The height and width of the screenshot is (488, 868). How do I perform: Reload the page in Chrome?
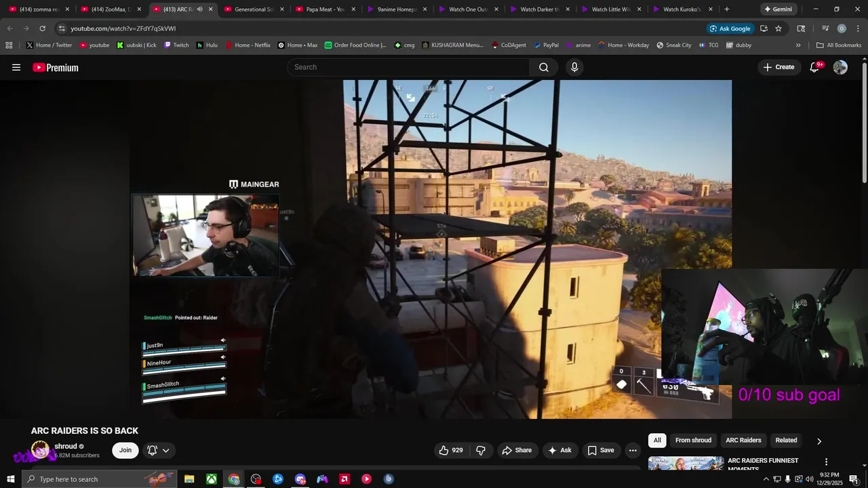pyautogui.click(x=42, y=28)
